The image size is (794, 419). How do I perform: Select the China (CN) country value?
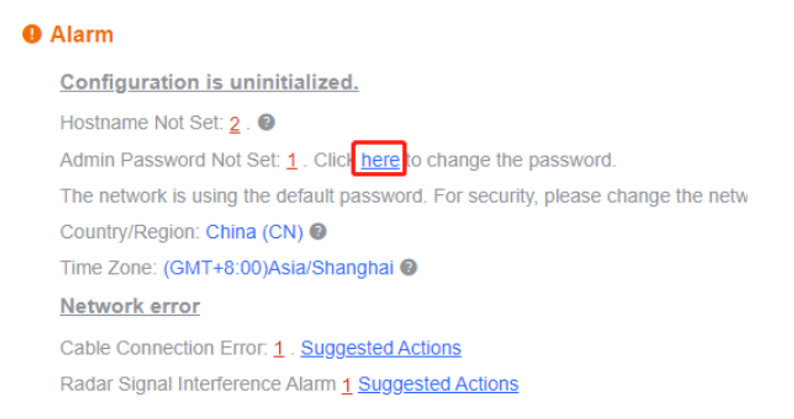coord(254,232)
